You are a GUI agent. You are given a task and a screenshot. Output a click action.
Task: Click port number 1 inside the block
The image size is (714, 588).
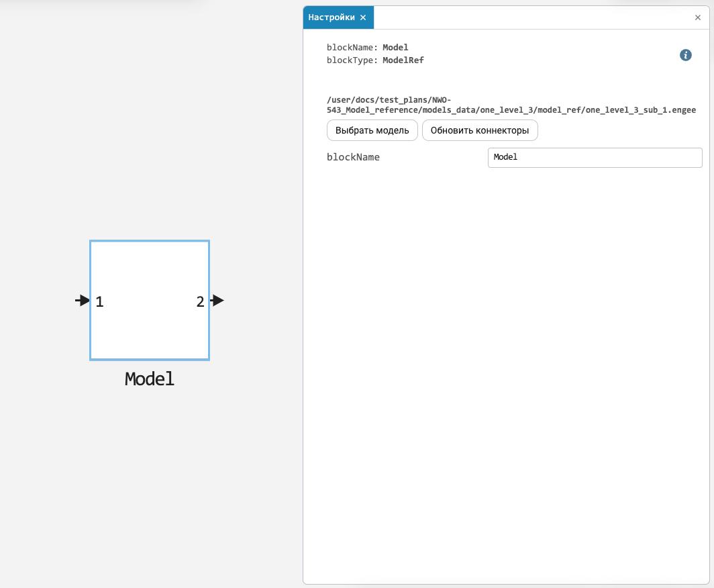[100, 301]
